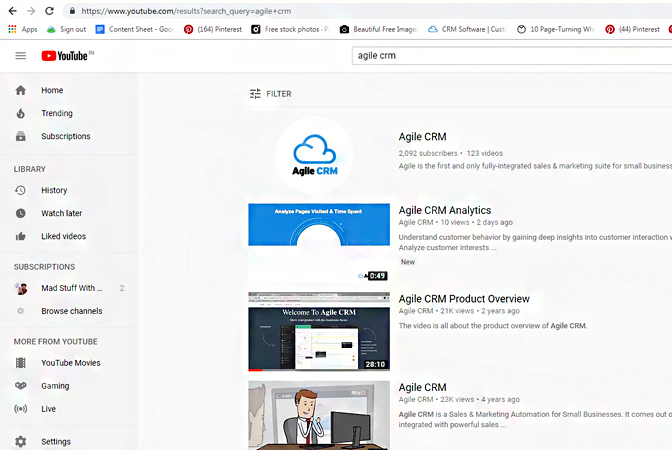Open the Live section in sidebar
The image size is (672, 450).
point(48,409)
